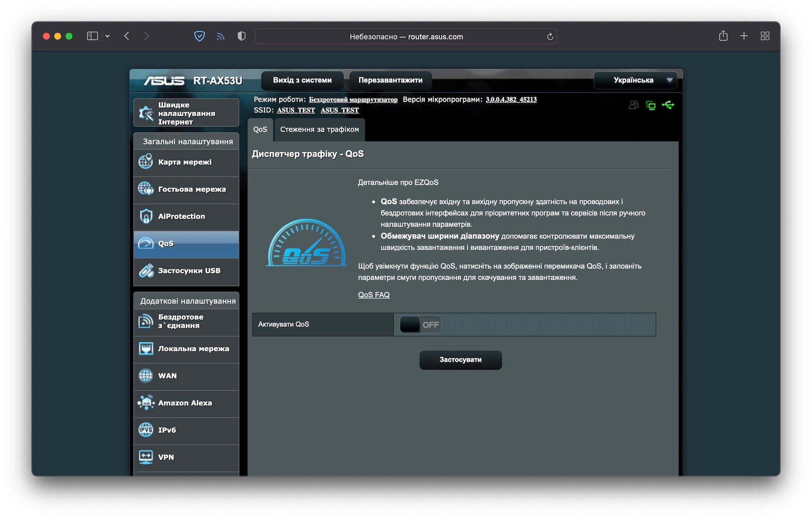Click Вихід з системи logout button
Image resolution: width=812 pixels, height=518 pixels.
[302, 80]
